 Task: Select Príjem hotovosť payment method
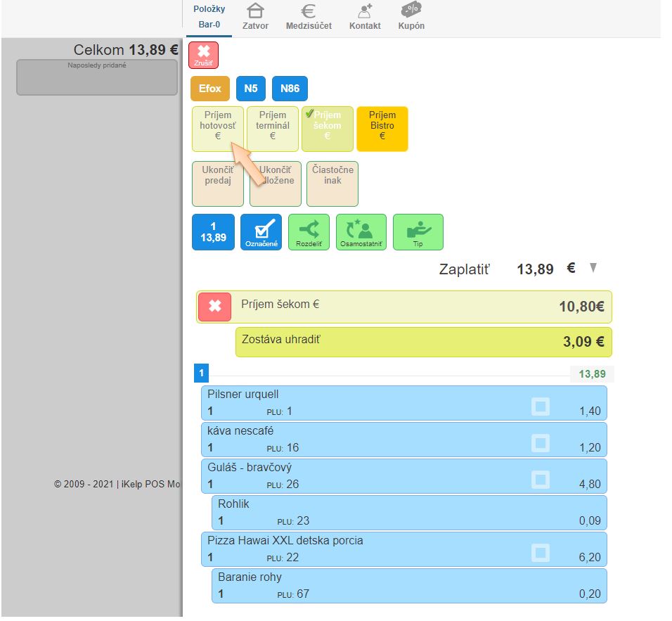pos(218,129)
